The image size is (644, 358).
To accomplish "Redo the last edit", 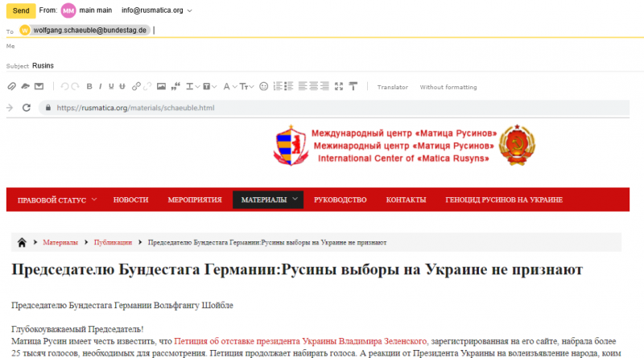I will [x=75, y=86].
